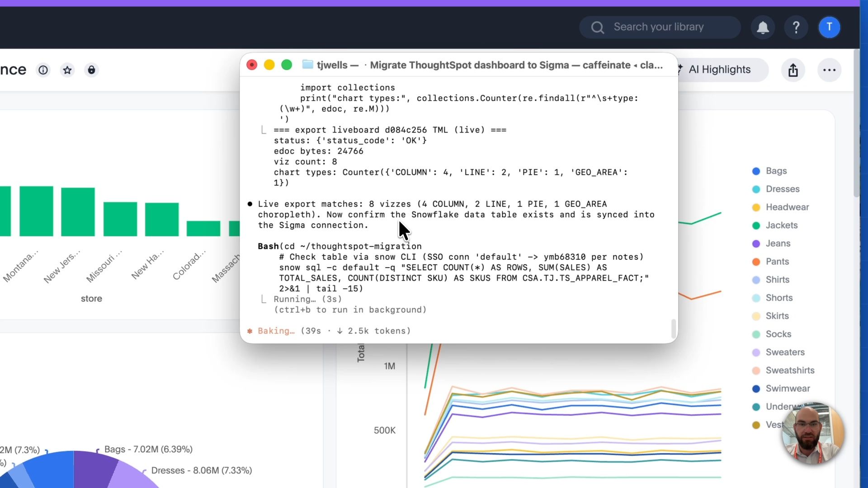Screen dimensions: 868x488
Task: Click 'edoc bytes: 24766' output line
Action: 318,151
